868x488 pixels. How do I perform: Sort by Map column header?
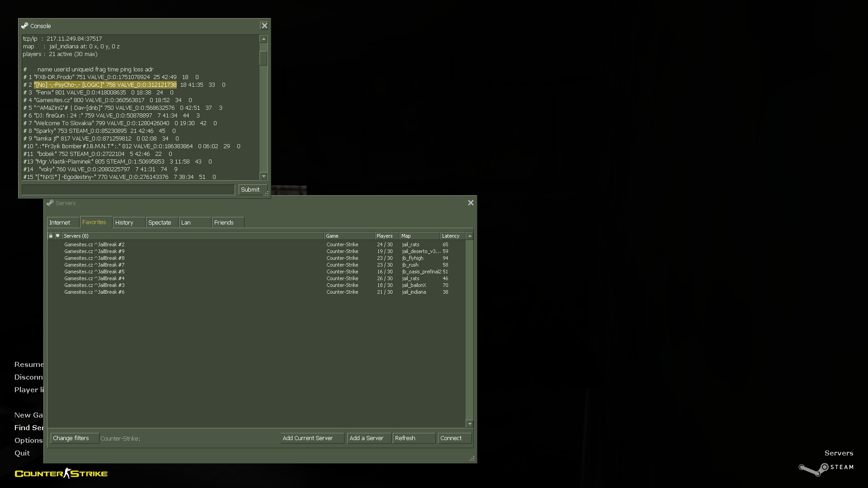click(420, 236)
